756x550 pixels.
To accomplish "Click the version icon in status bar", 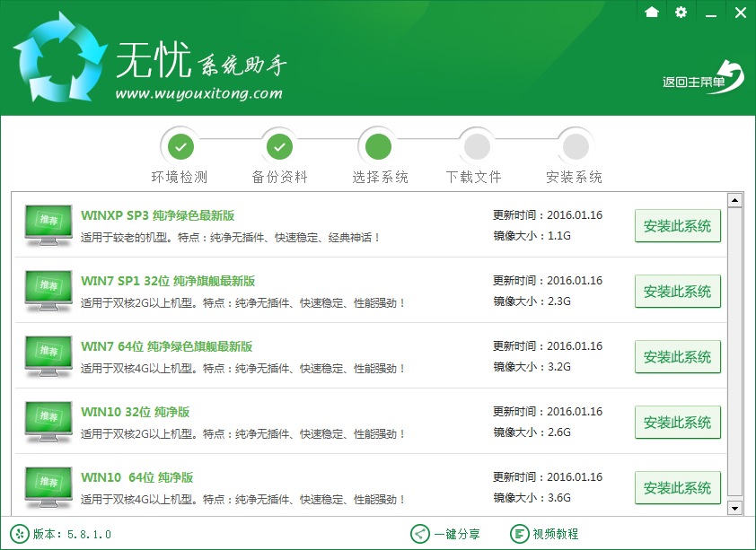I will pos(19,534).
